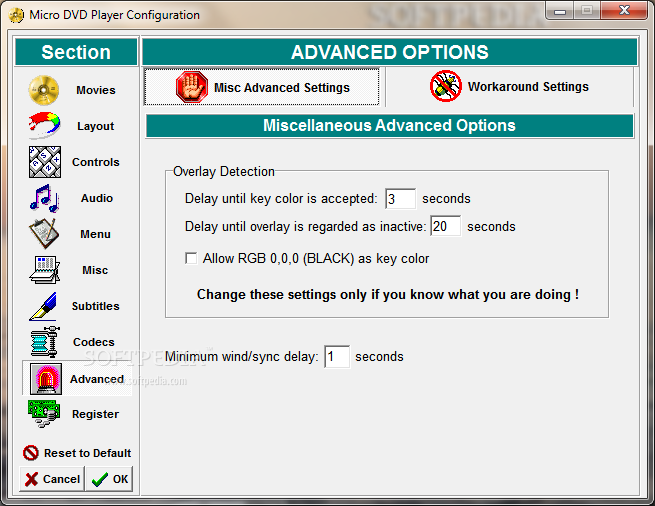Click the overlay inactive delay field
The image size is (655, 506).
tap(446, 226)
